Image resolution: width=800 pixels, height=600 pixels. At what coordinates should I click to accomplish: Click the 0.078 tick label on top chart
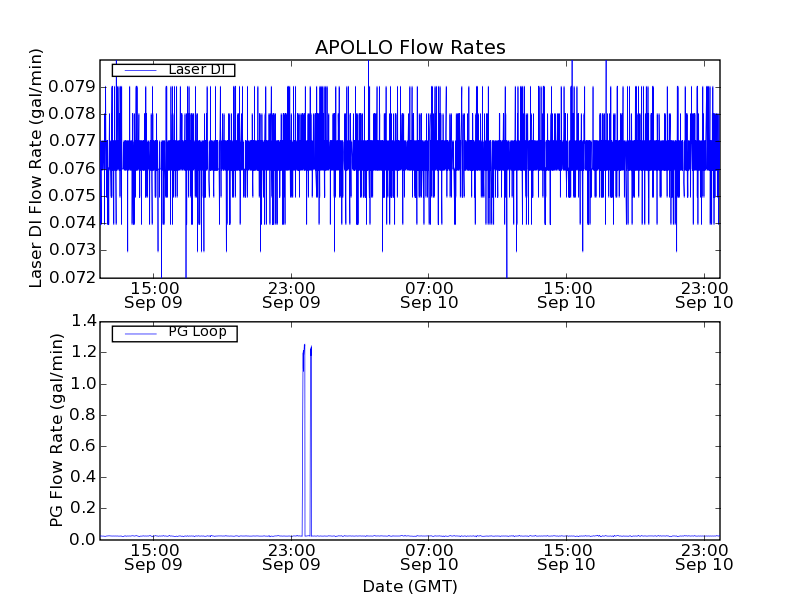click(72, 114)
